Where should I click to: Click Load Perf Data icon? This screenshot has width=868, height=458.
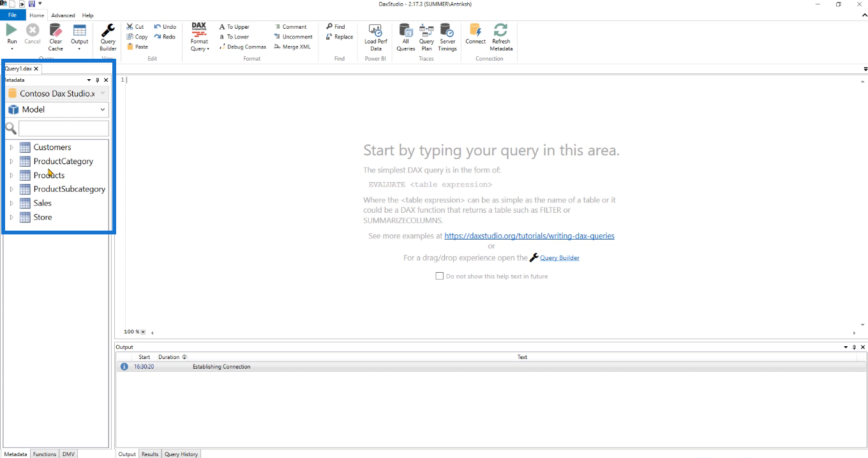[x=375, y=30]
